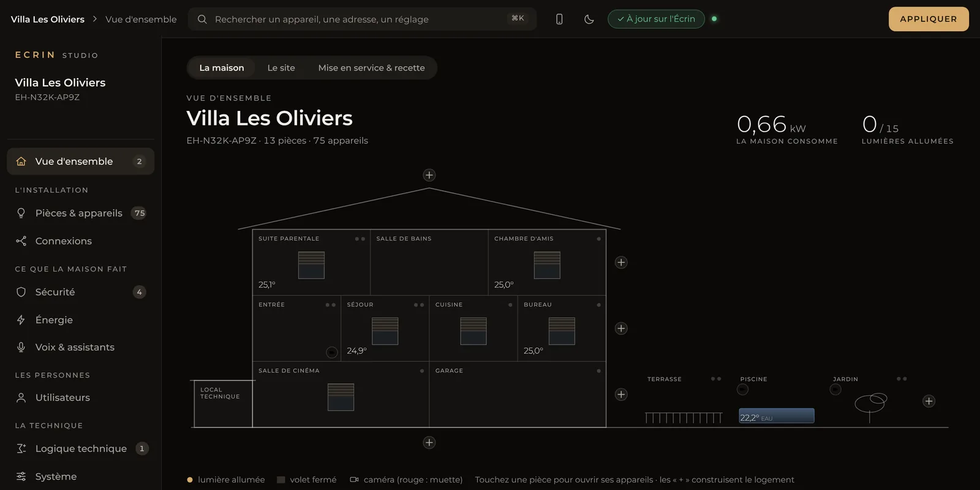
Task: Open the Garage room
Action: click(518, 394)
